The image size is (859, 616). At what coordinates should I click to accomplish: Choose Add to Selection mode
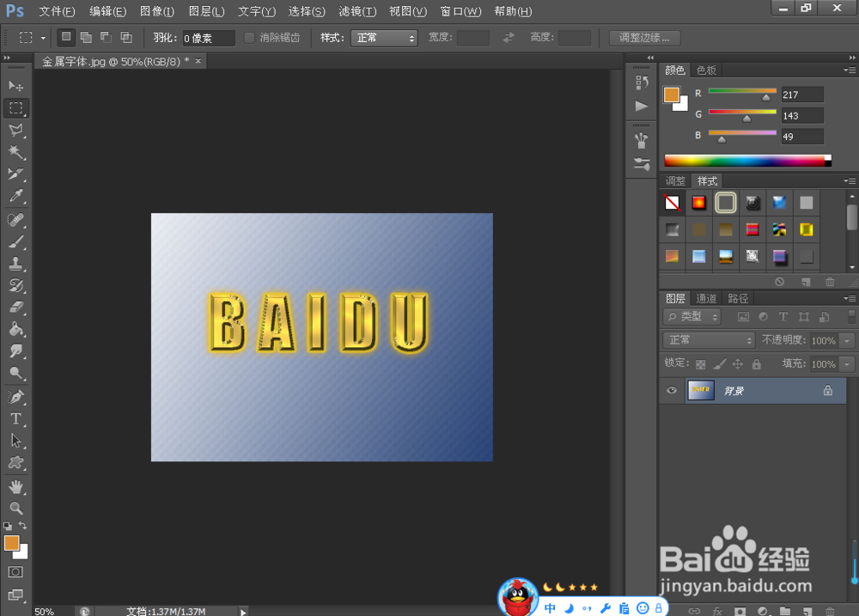point(86,37)
